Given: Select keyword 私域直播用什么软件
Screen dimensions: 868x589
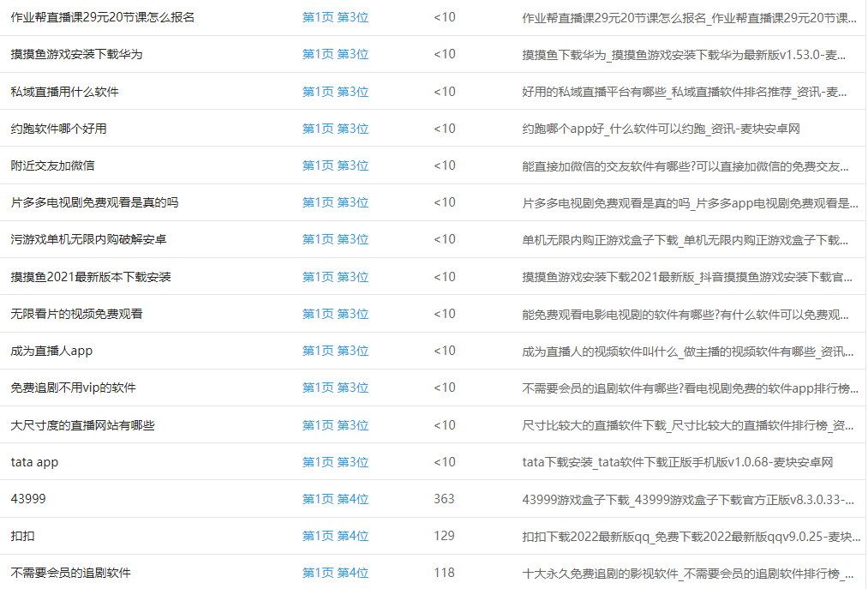Looking at the screenshot, I should [x=65, y=92].
